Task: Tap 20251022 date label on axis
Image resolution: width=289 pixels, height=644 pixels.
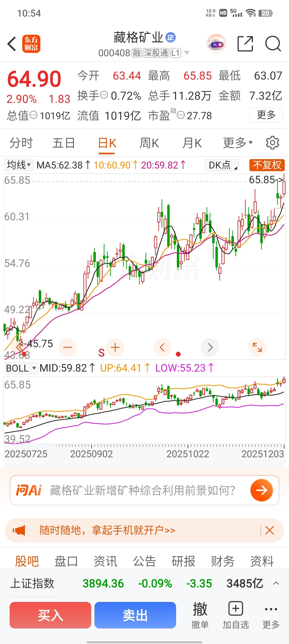Action: pyautogui.click(x=188, y=454)
